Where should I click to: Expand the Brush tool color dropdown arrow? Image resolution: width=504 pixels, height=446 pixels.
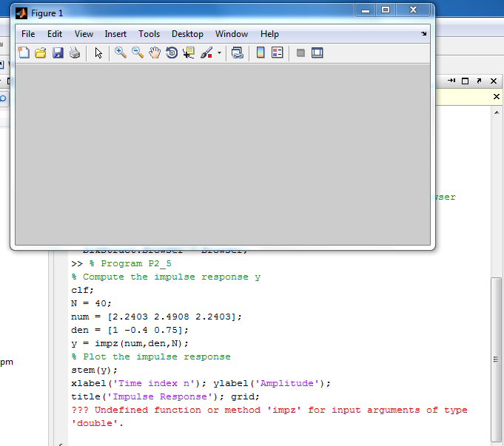(219, 53)
